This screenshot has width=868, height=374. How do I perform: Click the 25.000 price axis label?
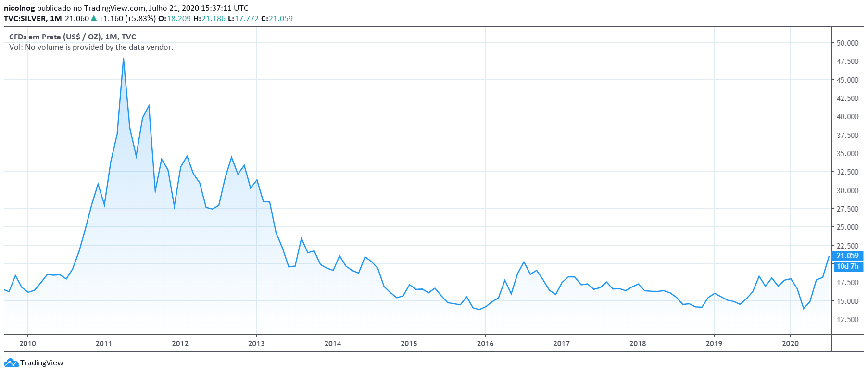click(847, 227)
